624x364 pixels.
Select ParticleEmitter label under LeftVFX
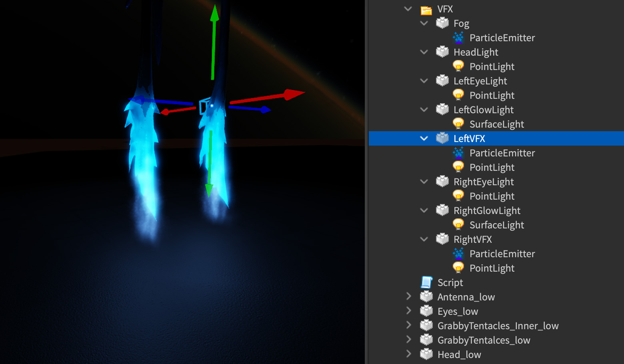click(502, 153)
